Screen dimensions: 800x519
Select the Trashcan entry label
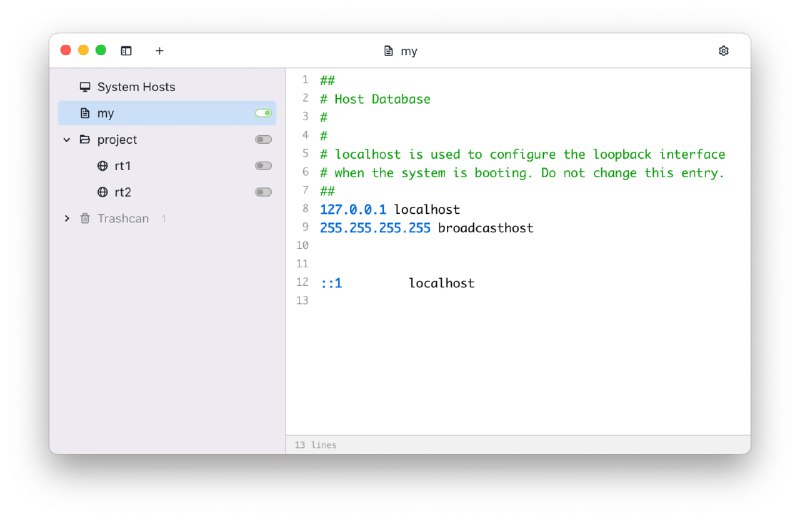point(122,218)
